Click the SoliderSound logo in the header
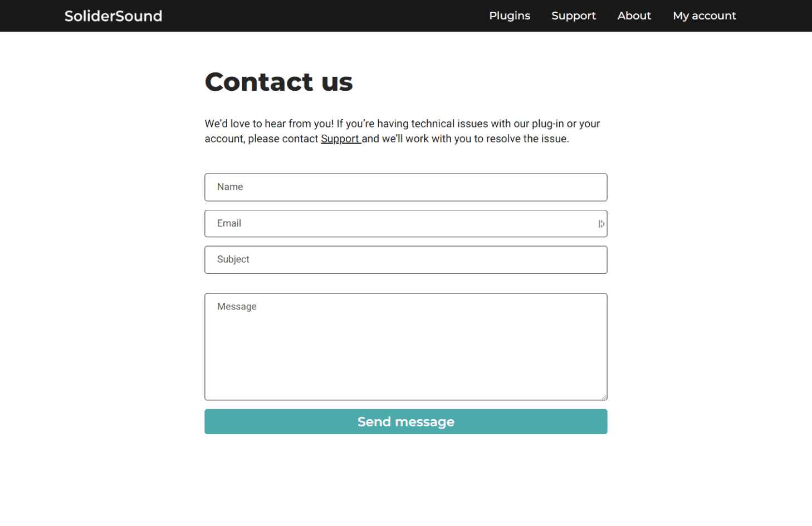This screenshot has height=526, width=812. (x=113, y=16)
